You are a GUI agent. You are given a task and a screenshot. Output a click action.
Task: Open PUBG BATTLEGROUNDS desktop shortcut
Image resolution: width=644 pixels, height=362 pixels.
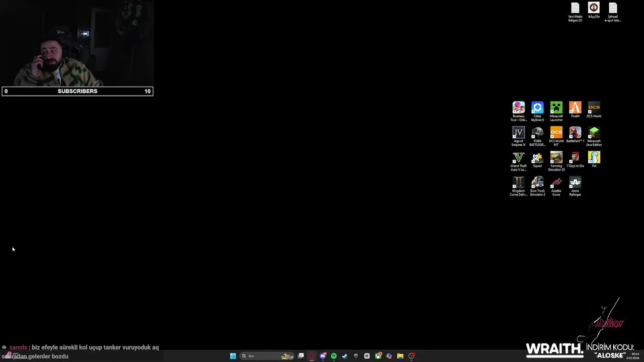(537, 136)
